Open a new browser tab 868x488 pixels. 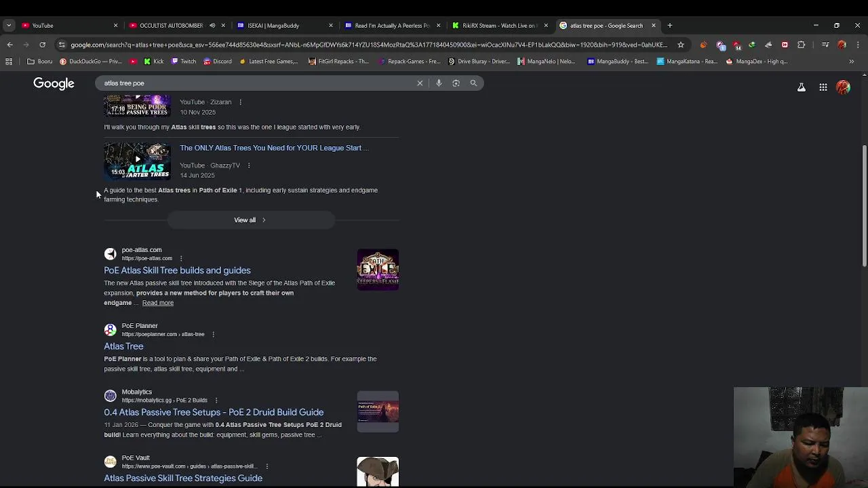pyautogui.click(x=669, y=26)
